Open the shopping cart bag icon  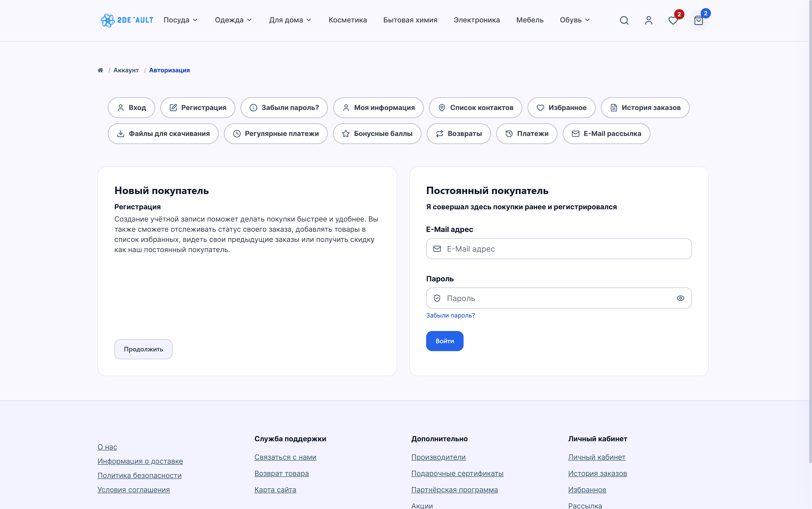pyautogui.click(x=699, y=21)
